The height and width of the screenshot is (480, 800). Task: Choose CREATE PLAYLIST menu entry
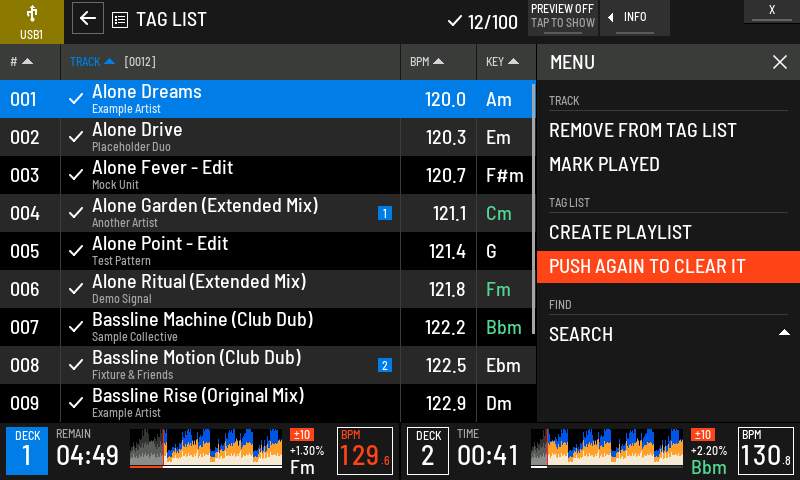[668, 233]
